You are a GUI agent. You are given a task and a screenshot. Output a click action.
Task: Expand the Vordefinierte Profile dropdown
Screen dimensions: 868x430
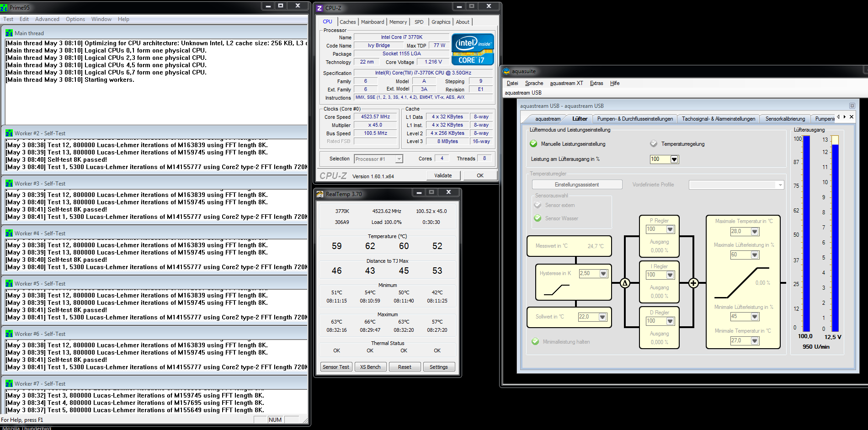coord(780,185)
